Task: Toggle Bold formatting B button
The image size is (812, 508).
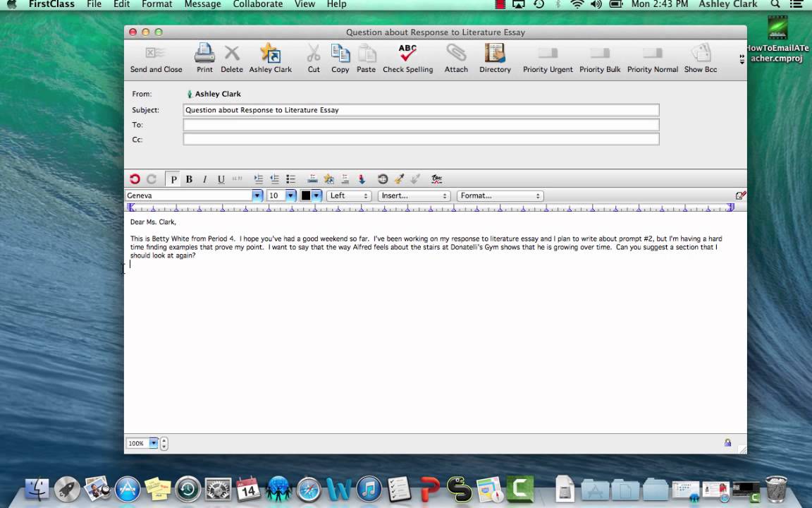Action: coord(189,179)
